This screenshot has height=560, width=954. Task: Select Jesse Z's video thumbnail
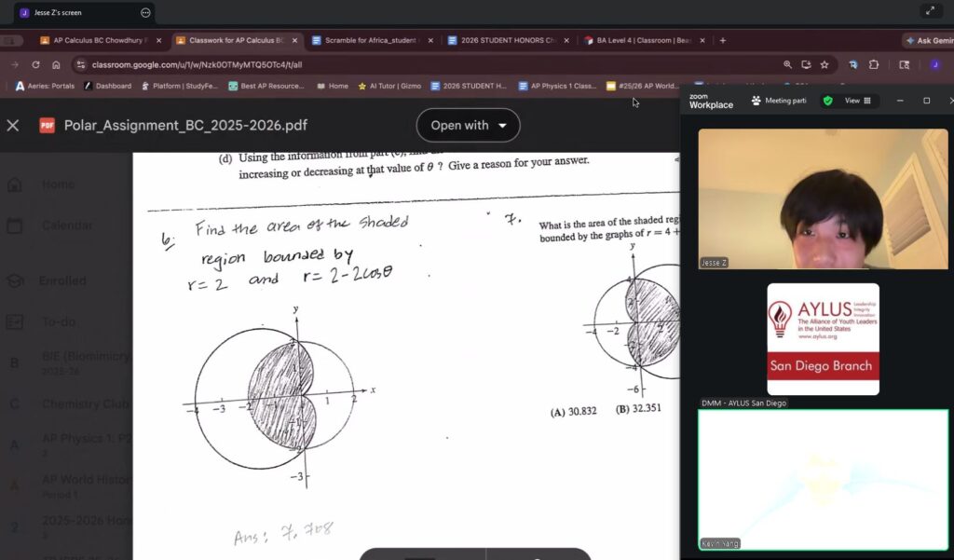coord(823,198)
